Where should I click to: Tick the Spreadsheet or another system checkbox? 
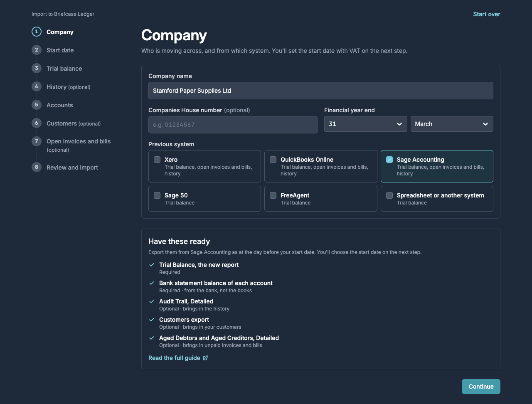pyautogui.click(x=389, y=195)
